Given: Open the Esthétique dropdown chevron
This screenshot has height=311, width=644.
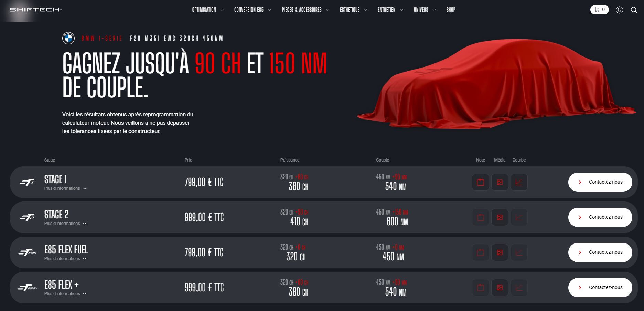Looking at the screenshot, I should coord(365,10).
